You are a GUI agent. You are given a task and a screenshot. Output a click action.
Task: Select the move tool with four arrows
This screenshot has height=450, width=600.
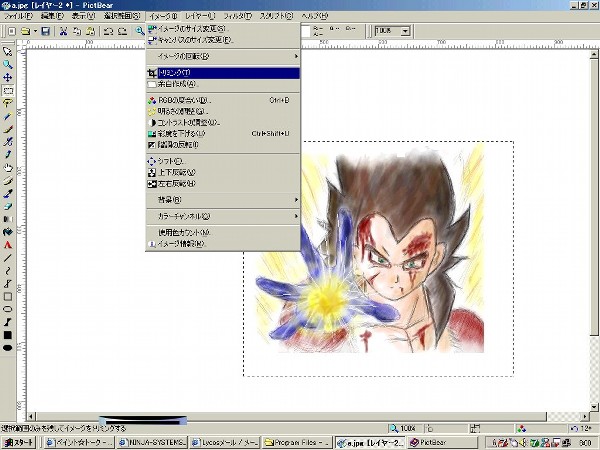pos(8,77)
